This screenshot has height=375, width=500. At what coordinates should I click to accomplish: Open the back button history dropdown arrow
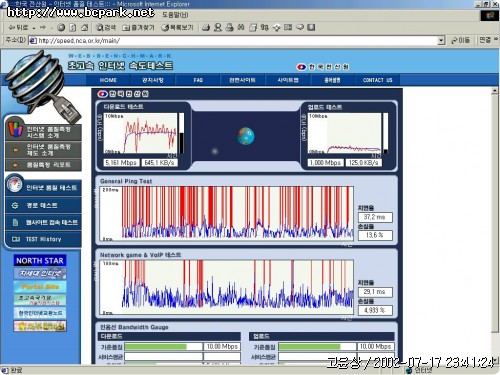pyautogui.click(x=34, y=28)
